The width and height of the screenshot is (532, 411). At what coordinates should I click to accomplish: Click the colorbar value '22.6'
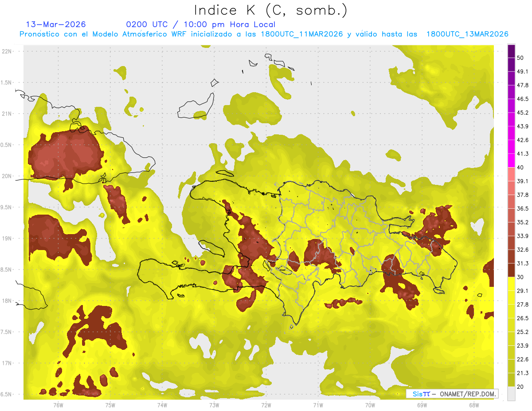click(x=523, y=359)
